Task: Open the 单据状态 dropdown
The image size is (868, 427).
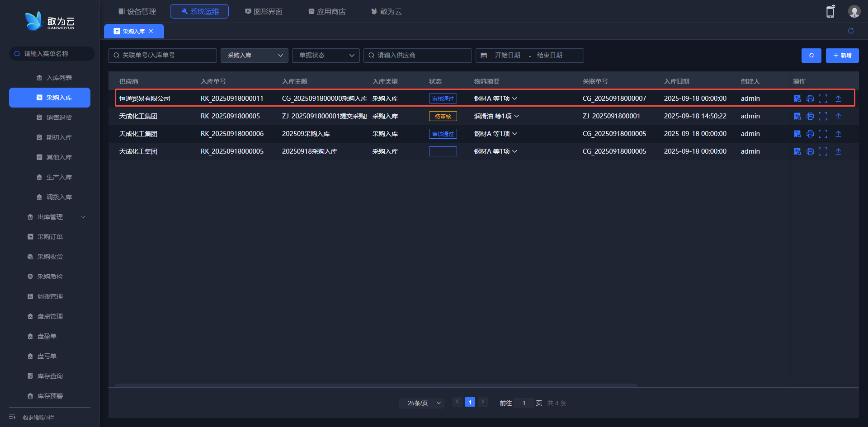Action: (x=325, y=56)
